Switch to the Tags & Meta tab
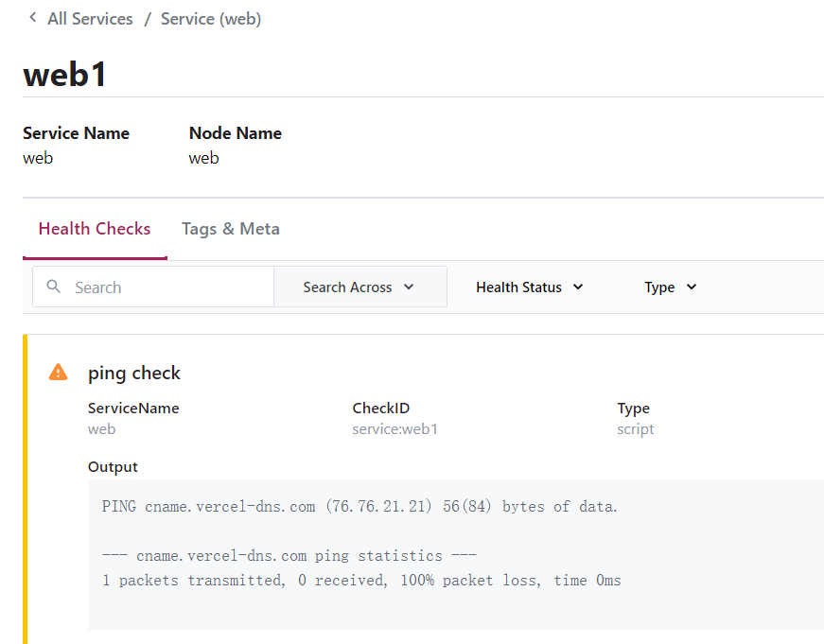Screen dimensions: 824x644 point(231,229)
